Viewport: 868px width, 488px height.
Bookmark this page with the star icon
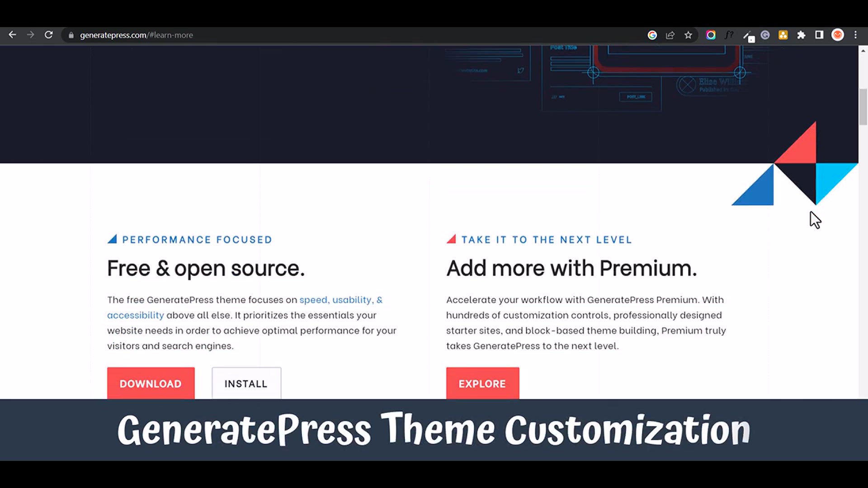pyautogui.click(x=688, y=35)
